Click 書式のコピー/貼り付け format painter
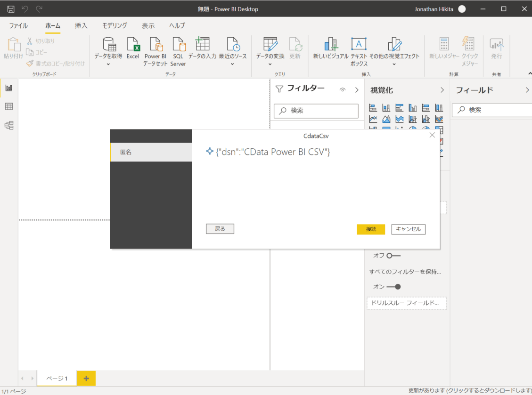The width and height of the screenshot is (532, 395). pos(56,64)
